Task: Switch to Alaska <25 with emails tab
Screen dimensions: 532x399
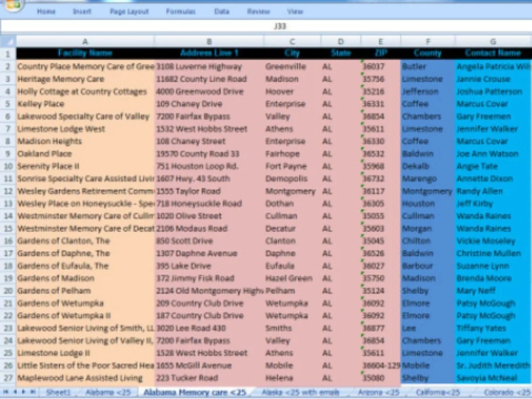Action: tap(301, 393)
